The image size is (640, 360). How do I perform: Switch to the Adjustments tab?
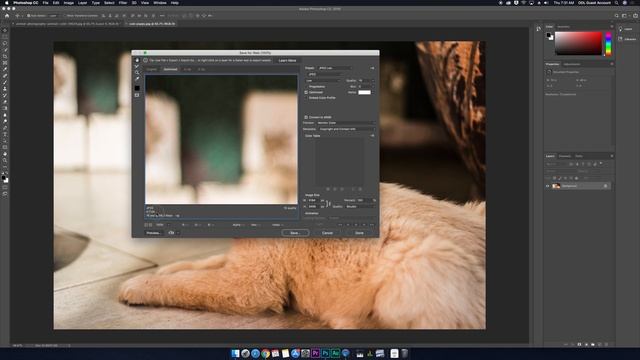point(572,64)
